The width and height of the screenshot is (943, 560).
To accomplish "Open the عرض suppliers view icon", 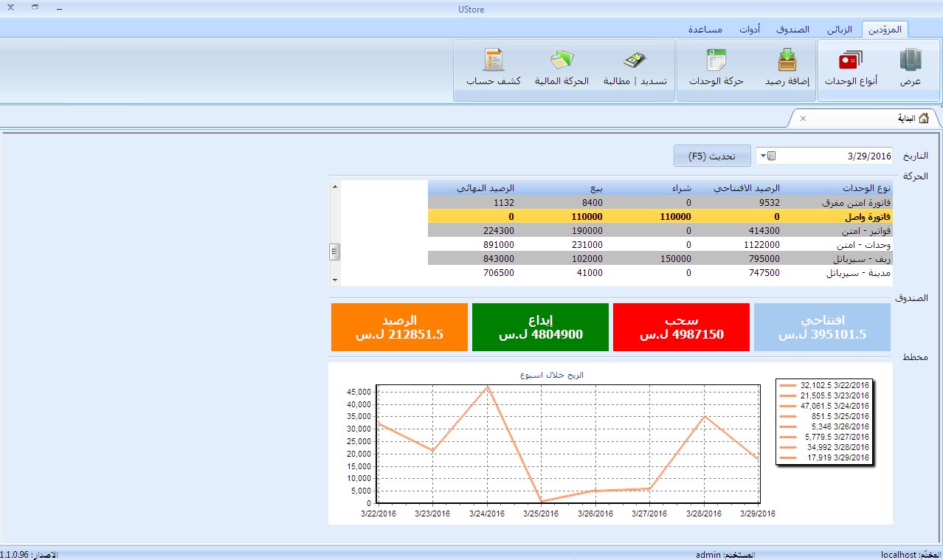I will tap(911, 68).
